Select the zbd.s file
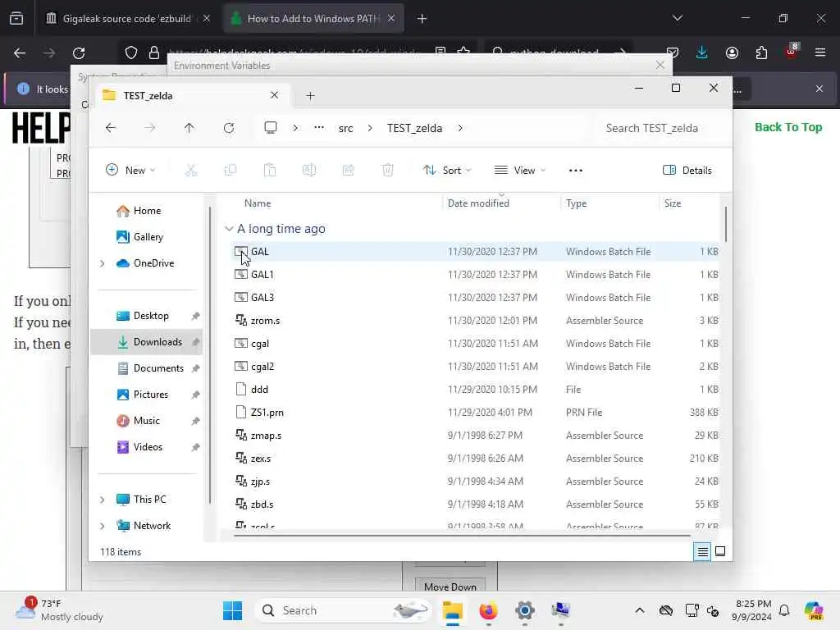This screenshot has width=840, height=630. coord(476,504)
